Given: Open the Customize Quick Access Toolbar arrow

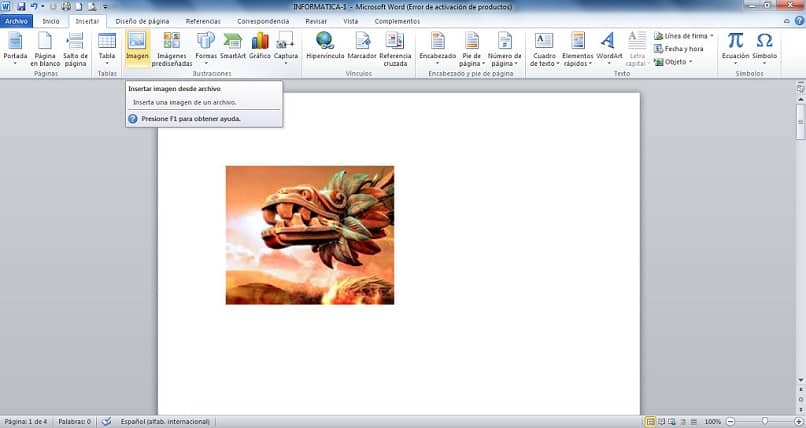Looking at the screenshot, I should (105, 7).
